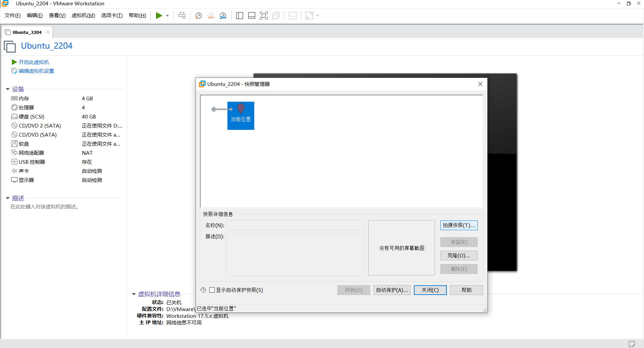The image size is (644, 348).
Task: Click the snapshot 名称(N) input field
Action: [295, 225]
